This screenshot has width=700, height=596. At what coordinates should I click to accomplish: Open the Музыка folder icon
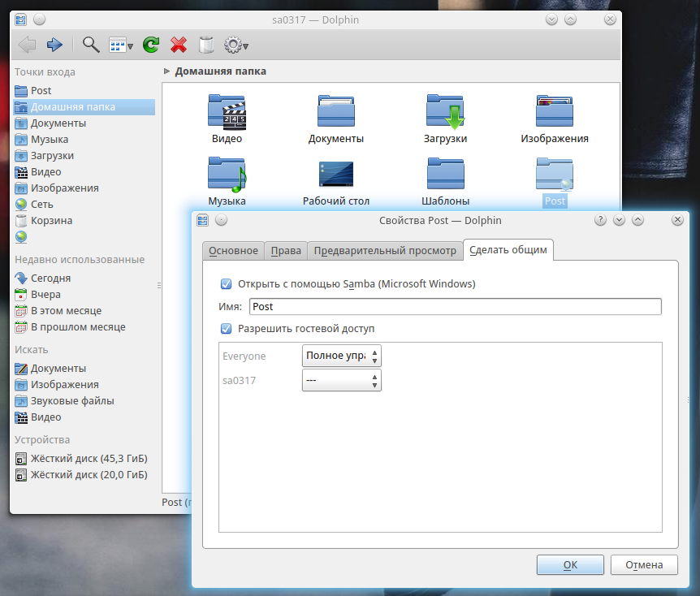pyautogui.click(x=227, y=175)
